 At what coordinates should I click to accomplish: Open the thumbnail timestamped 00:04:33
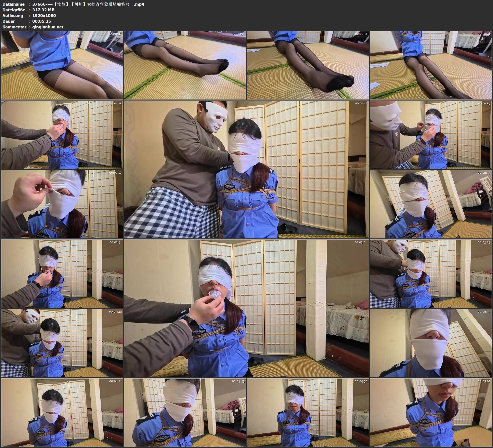[x=185, y=412]
